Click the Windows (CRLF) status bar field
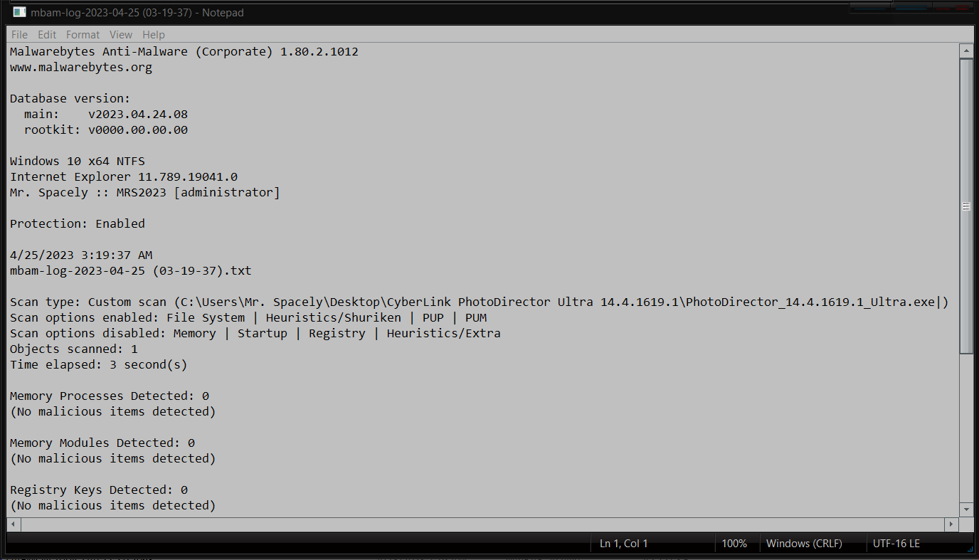The image size is (979, 560). (804, 544)
